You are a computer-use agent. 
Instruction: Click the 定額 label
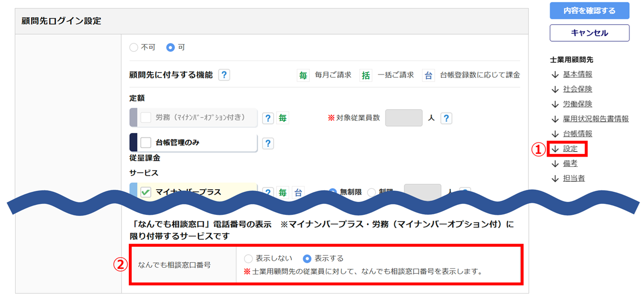coord(137,98)
